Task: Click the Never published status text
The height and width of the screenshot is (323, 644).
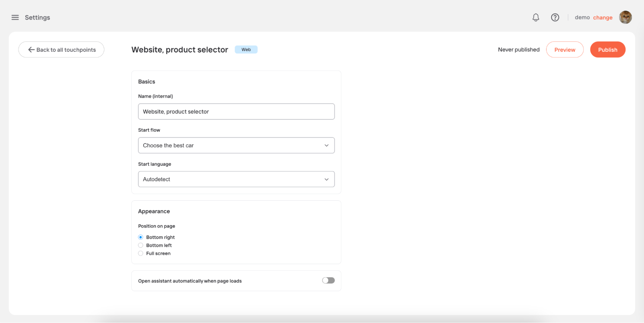Action: (x=519, y=50)
